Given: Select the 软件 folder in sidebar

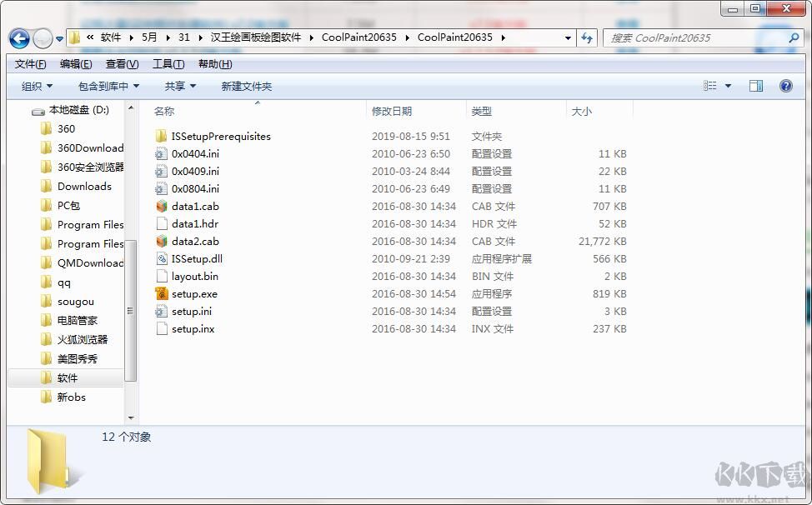Looking at the screenshot, I should [67, 378].
